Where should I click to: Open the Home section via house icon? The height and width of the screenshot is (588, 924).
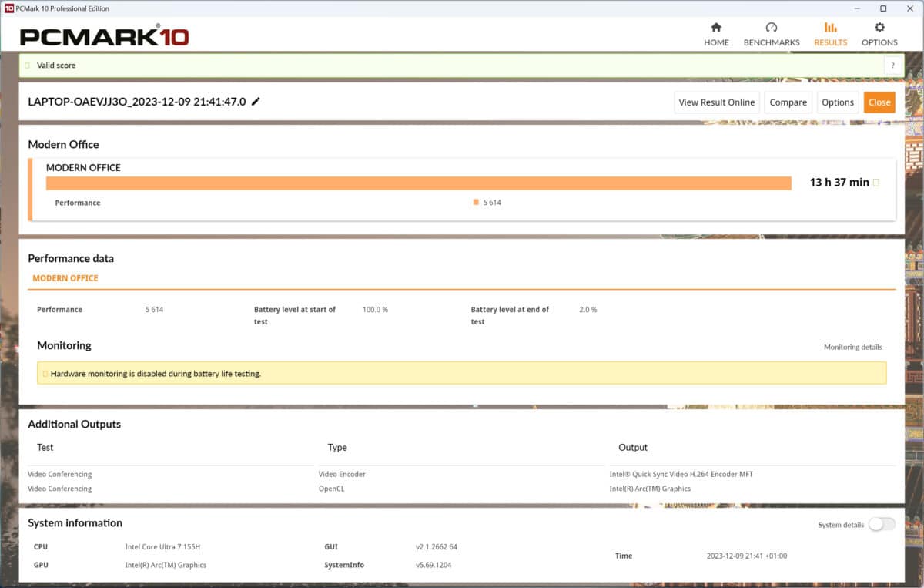point(716,28)
